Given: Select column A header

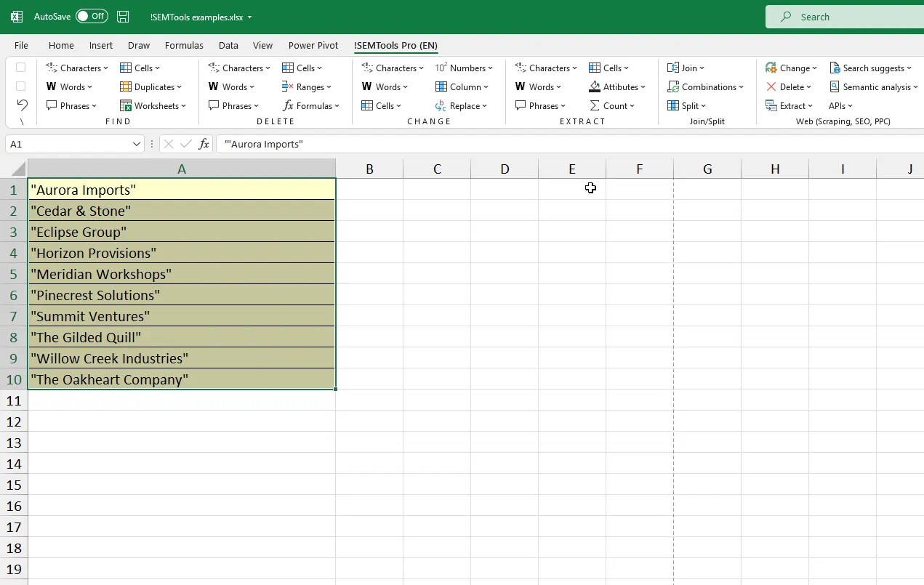Looking at the screenshot, I should [x=182, y=169].
